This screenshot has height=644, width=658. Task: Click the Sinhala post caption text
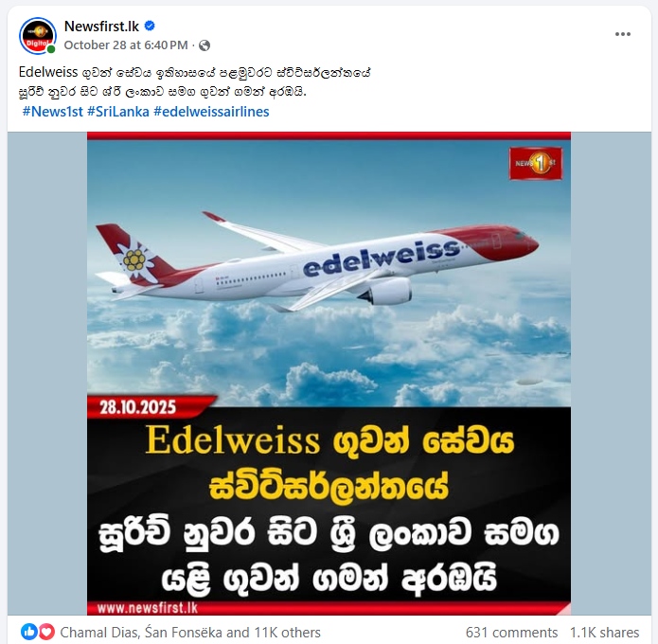pyautogui.click(x=195, y=81)
